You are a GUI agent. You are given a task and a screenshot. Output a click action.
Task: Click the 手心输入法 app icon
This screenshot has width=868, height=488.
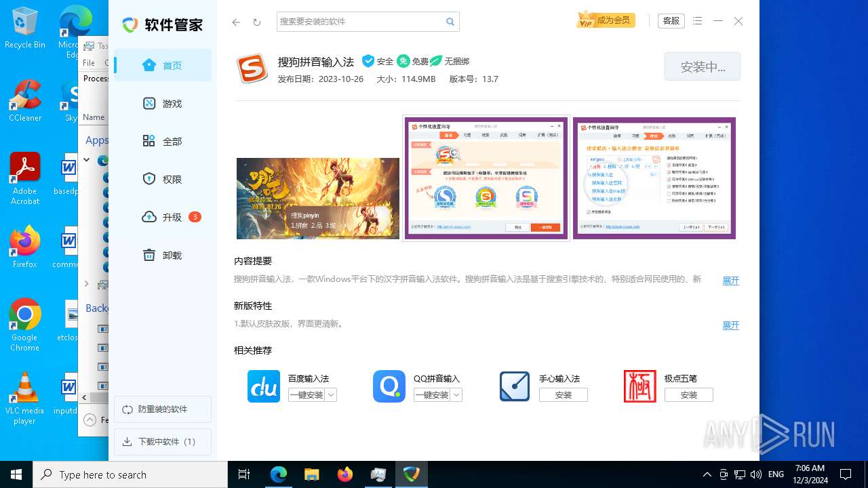[515, 386]
